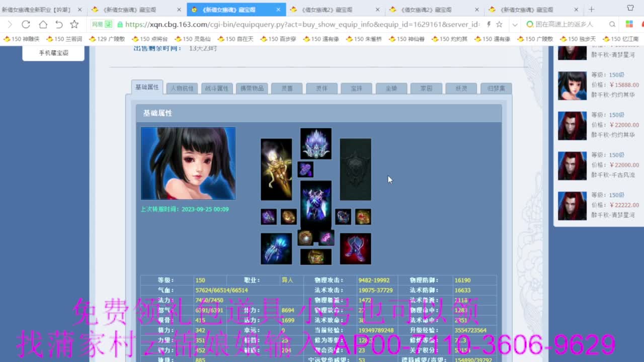The width and height of the screenshot is (644, 362).
Task: Click the pink gem slot beside the belt
Action: pyautogui.click(x=327, y=238)
